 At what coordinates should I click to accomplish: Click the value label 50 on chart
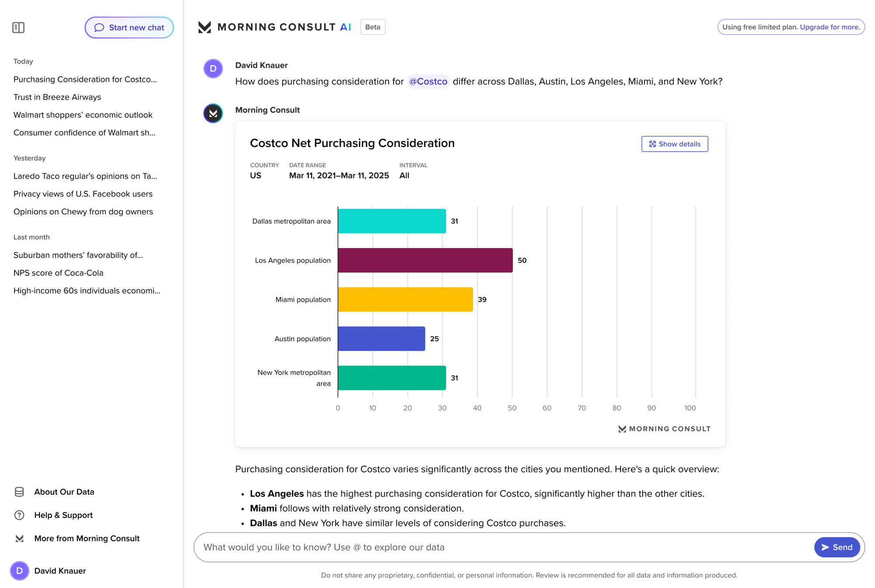[522, 260]
